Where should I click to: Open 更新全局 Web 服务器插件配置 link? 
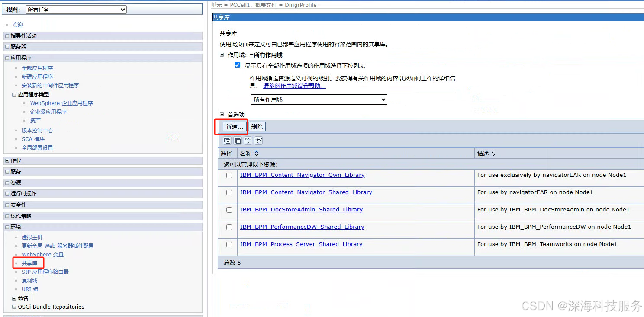58,246
